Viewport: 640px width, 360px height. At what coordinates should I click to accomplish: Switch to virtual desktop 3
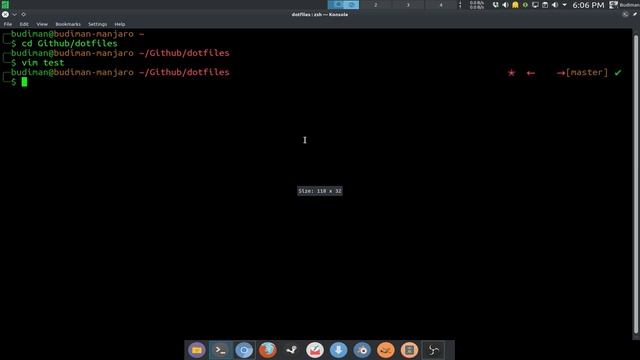point(408,5)
